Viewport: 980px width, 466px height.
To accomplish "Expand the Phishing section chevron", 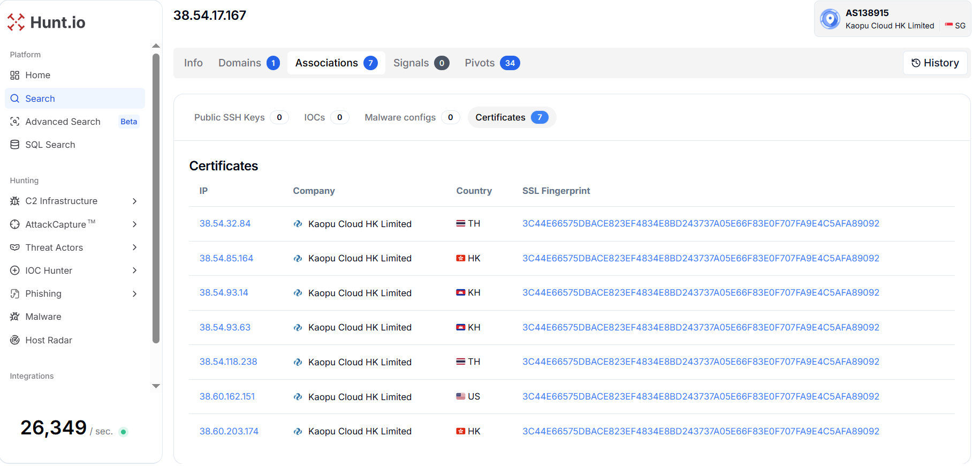I will pos(134,294).
